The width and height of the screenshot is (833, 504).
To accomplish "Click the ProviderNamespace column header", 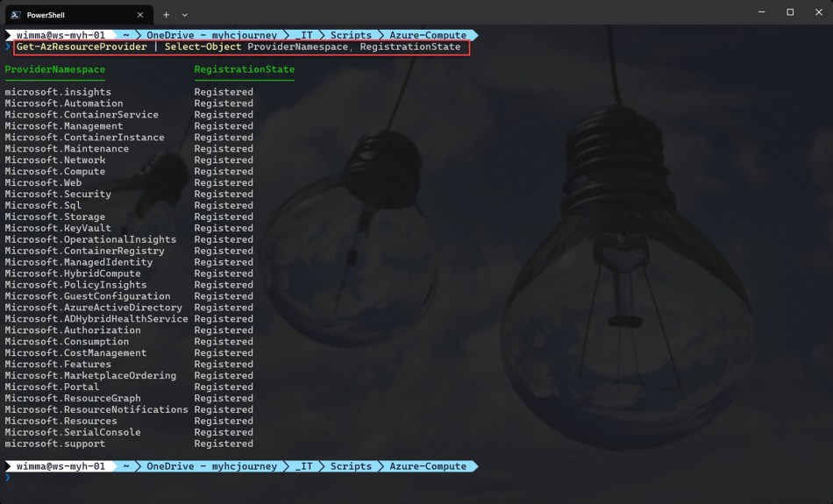I will point(54,69).
